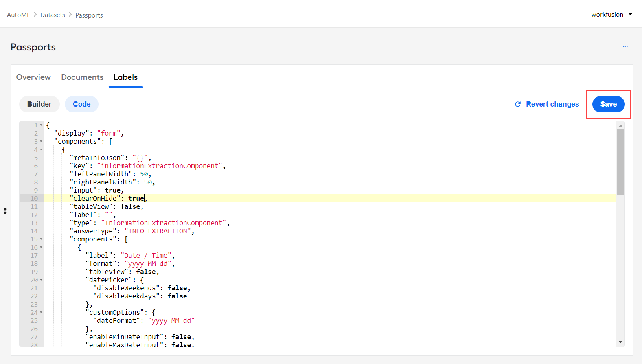The width and height of the screenshot is (642, 364).
Task: Click the Save button
Action: coord(608,104)
